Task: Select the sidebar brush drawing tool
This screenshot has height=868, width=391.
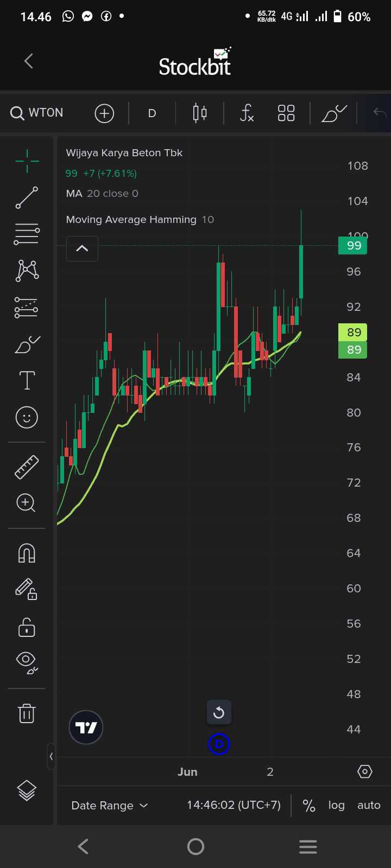Action: 27,344
